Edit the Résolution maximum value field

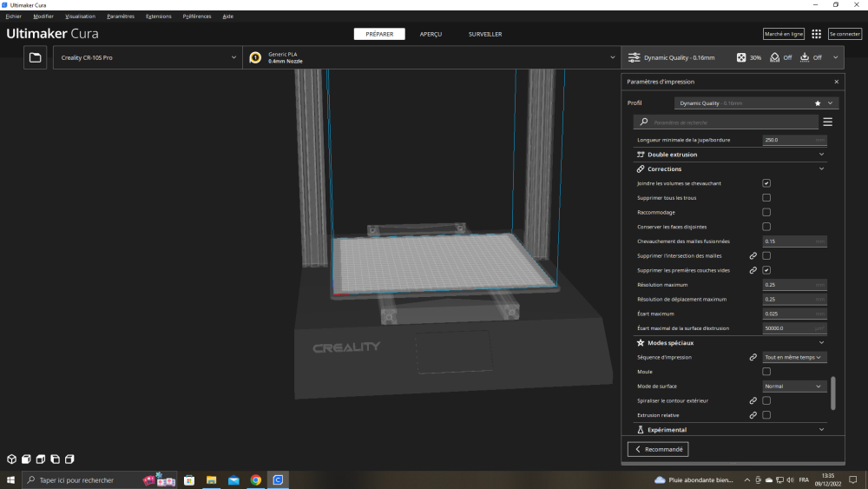794,285
